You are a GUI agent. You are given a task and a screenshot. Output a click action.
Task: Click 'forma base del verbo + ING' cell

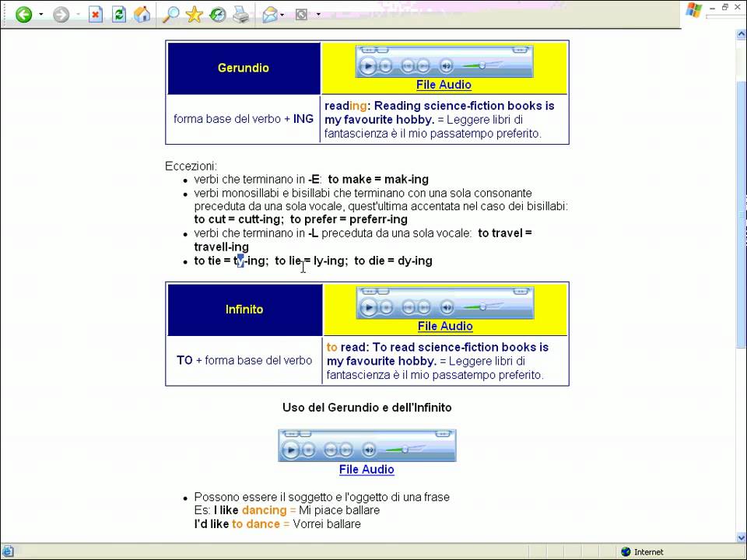coord(244,119)
